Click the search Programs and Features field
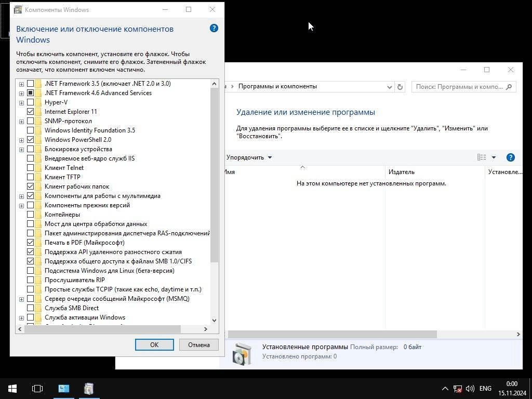Image resolution: width=532 pixels, height=399 pixels. pyautogui.click(x=463, y=87)
